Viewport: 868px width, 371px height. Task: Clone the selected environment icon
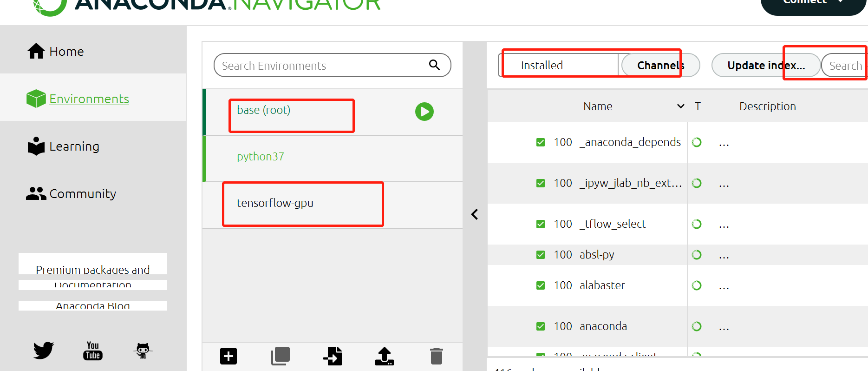tap(281, 356)
